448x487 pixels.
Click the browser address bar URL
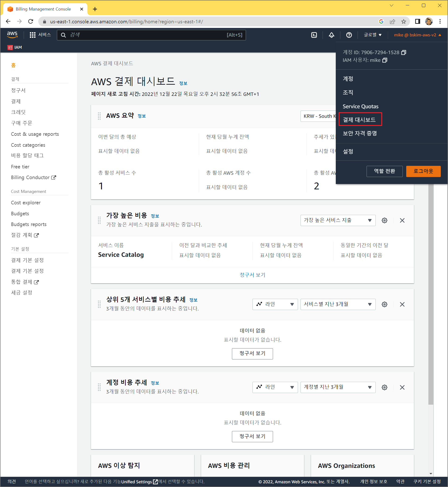pyautogui.click(x=126, y=21)
